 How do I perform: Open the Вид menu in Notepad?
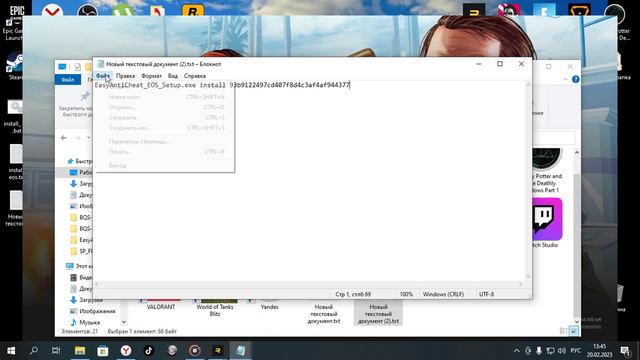click(173, 76)
